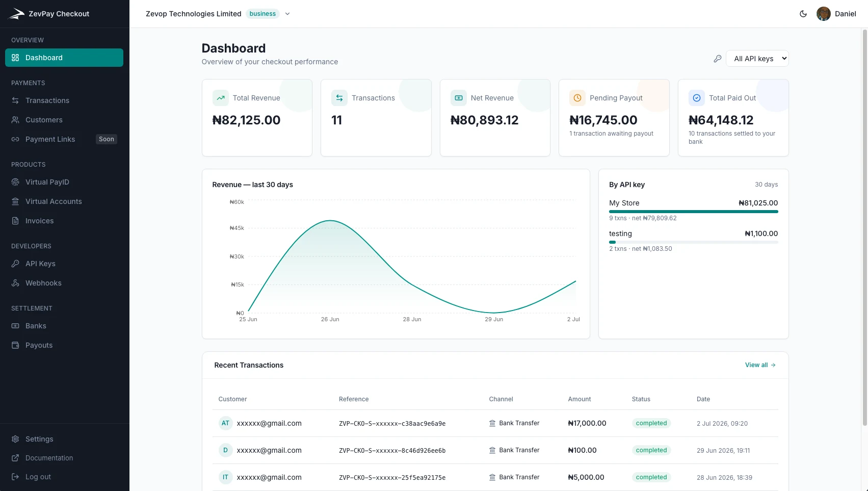Click the Payouts wallet icon in sidebar

(x=15, y=345)
